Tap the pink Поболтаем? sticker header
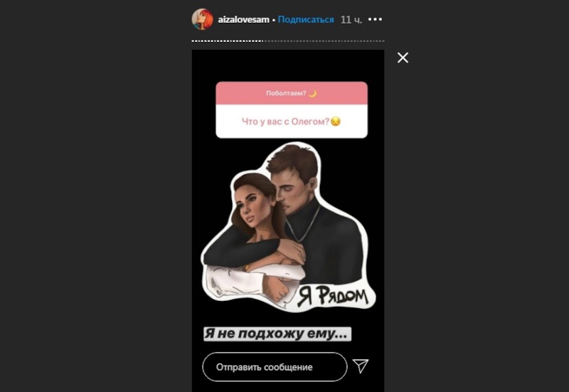Viewport: 569px width, 392px height. (x=292, y=93)
